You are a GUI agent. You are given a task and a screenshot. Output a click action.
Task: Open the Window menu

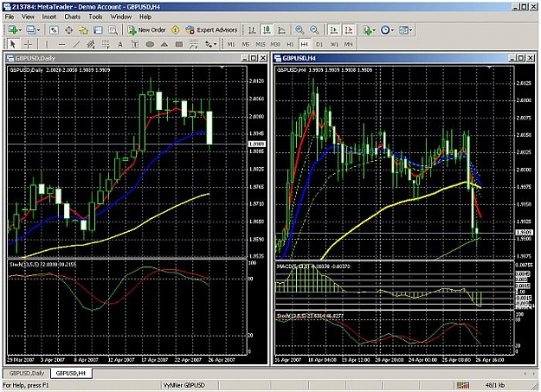(121, 16)
